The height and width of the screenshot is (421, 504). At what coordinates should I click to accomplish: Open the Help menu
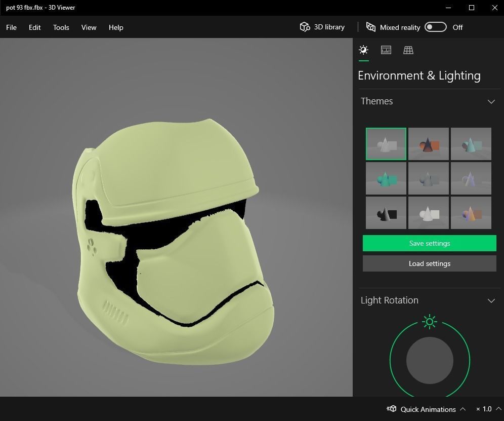[116, 27]
